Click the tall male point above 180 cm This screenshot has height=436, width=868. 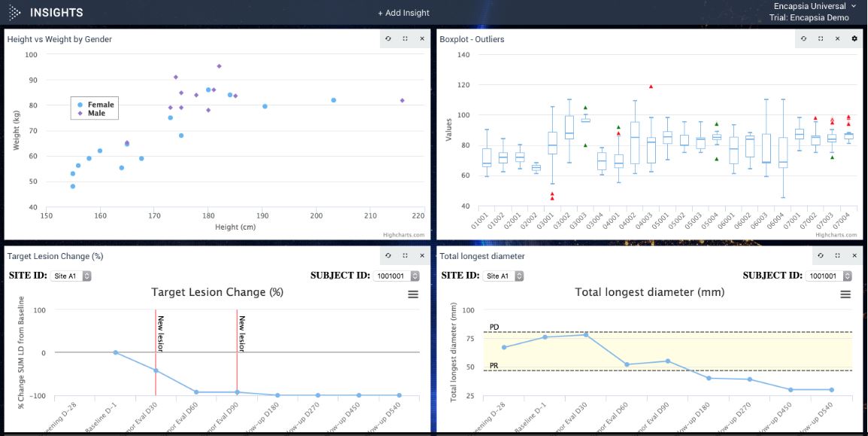[x=219, y=66]
